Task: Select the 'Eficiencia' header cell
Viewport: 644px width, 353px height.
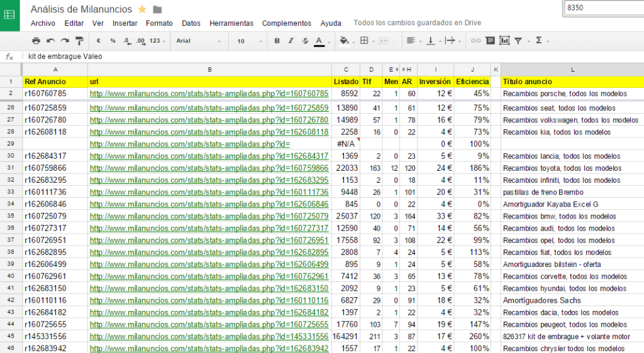Action: [x=472, y=82]
